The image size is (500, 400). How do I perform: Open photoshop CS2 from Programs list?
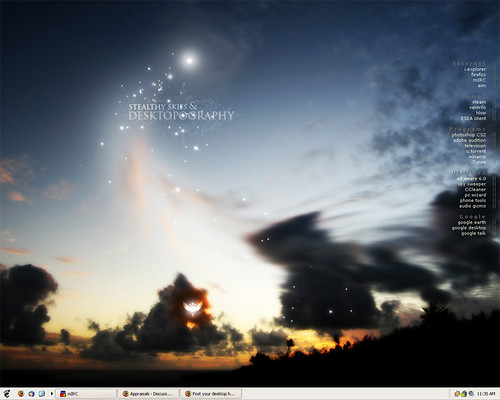click(x=469, y=135)
